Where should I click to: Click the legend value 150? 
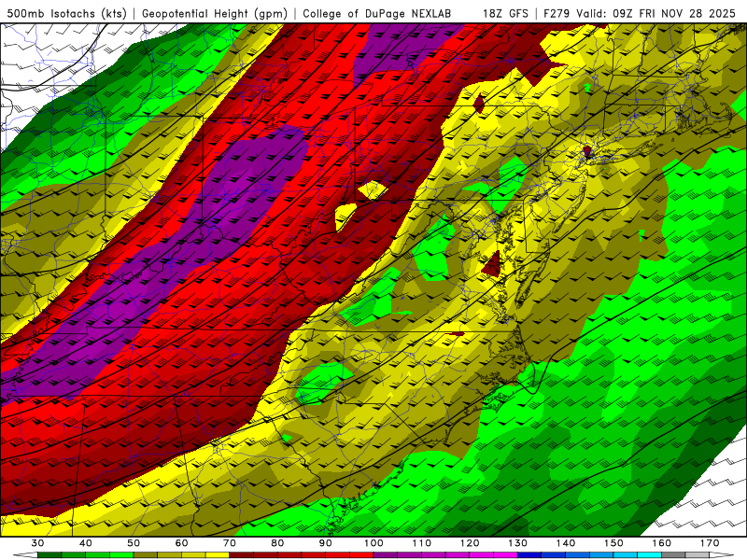pos(613,543)
